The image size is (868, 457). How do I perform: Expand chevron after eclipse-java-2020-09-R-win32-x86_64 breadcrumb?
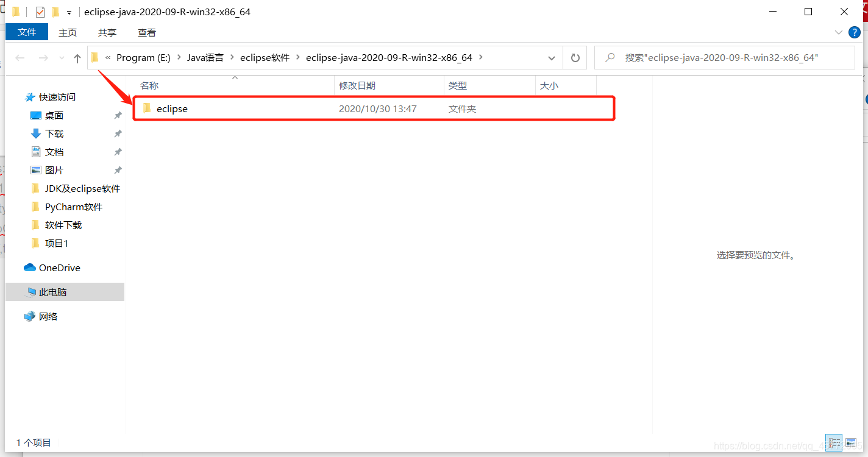tap(481, 58)
